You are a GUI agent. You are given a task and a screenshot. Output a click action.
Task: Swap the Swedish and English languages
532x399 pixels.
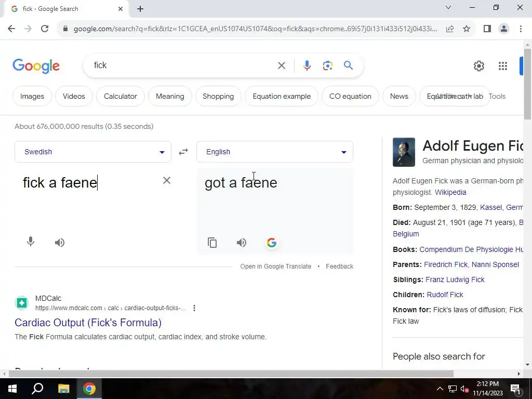click(183, 152)
